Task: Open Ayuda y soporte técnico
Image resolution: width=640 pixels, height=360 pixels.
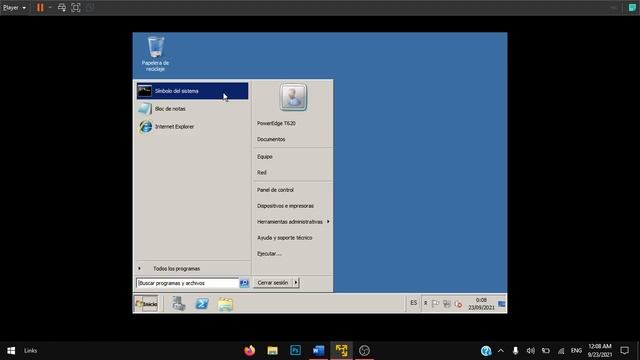Action: (284, 238)
